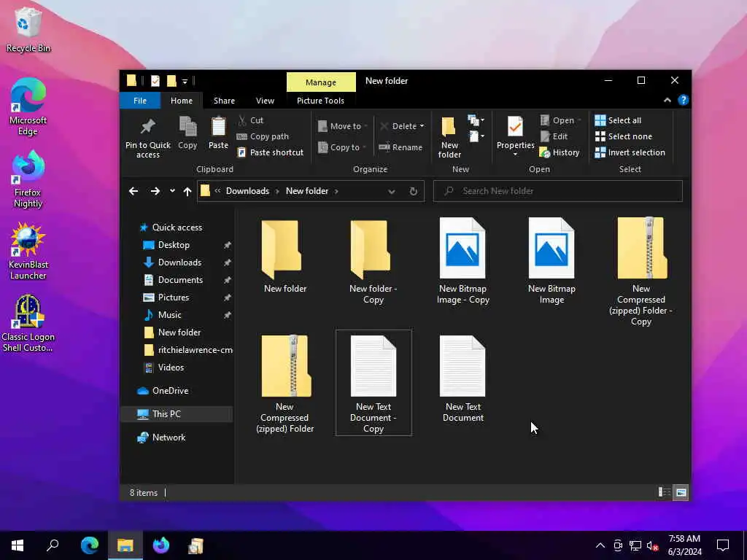Click the quick access toolbar Properties icon
Image resolution: width=747 pixels, height=560 pixels.
[x=155, y=81]
